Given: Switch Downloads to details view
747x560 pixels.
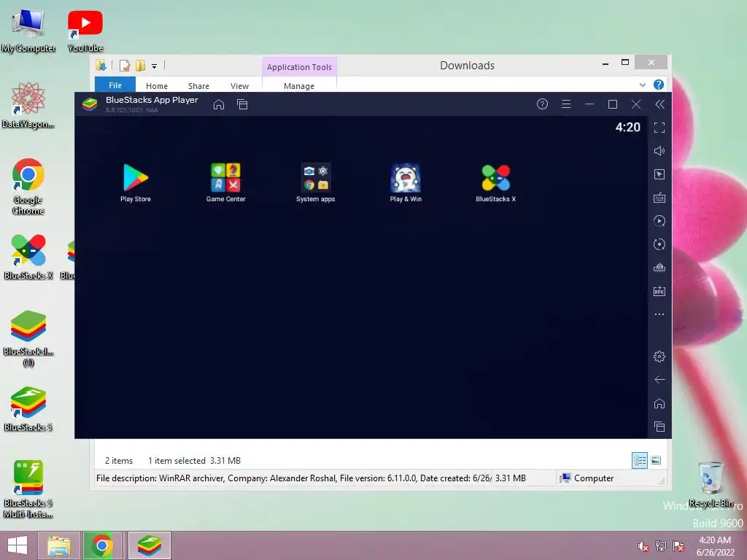Looking at the screenshot, I should 639,461.
